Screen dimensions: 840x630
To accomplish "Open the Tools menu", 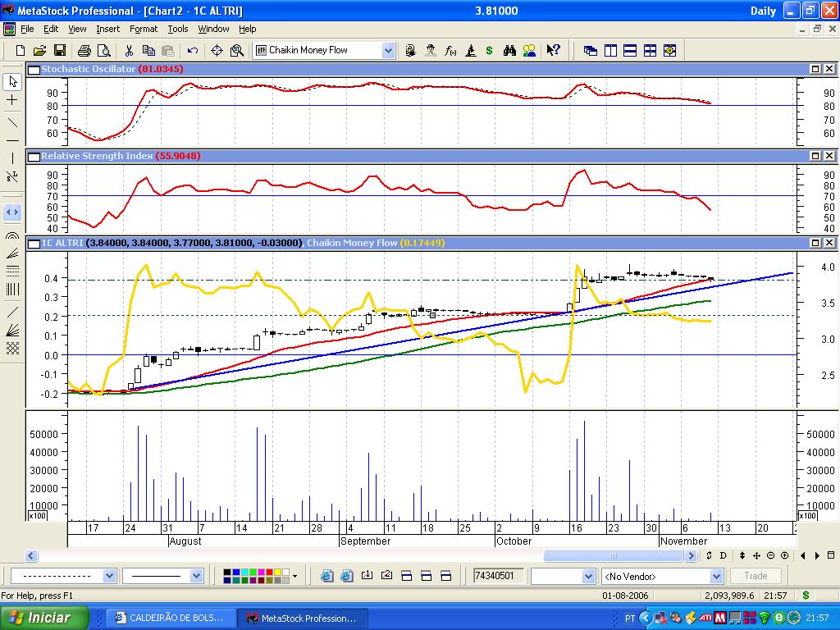I will [178, 29].
